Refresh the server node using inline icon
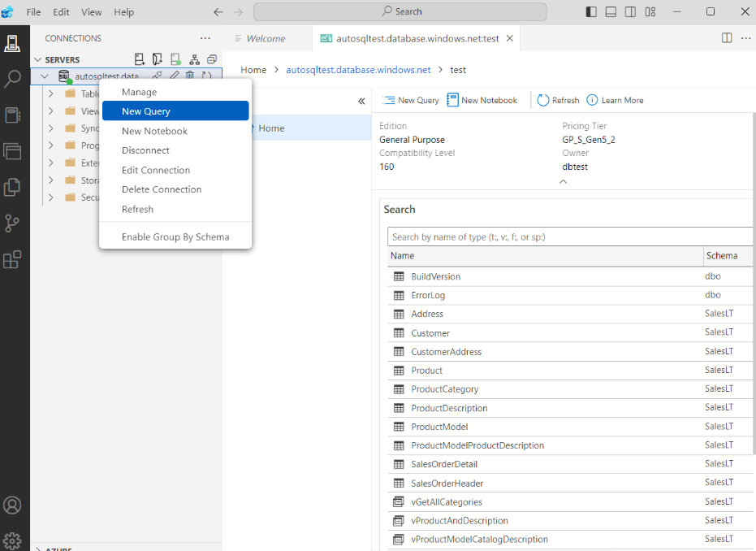756x551 pixels. pyautogui.click(x=209, y=75)
